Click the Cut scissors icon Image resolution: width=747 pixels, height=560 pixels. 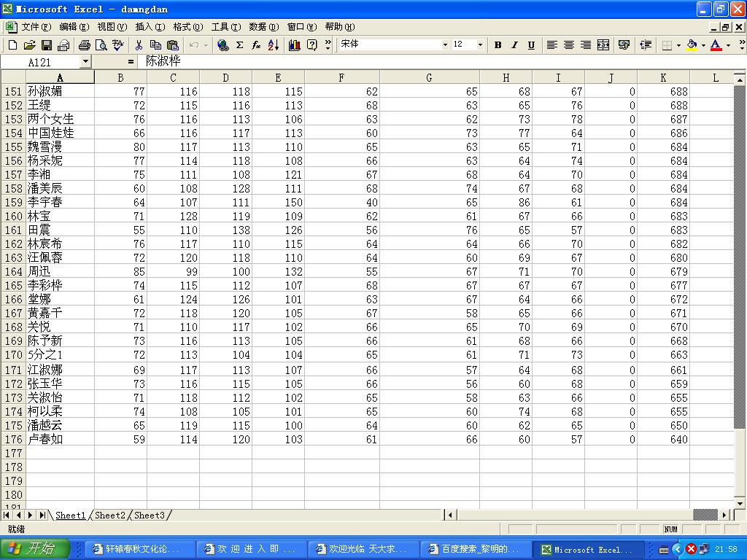[x=139, y=45]
